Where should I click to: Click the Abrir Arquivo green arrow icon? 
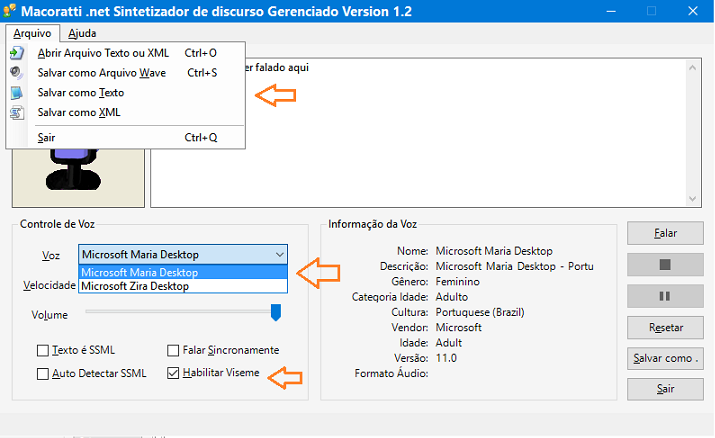pyautogui.click(x=17, y=53)
